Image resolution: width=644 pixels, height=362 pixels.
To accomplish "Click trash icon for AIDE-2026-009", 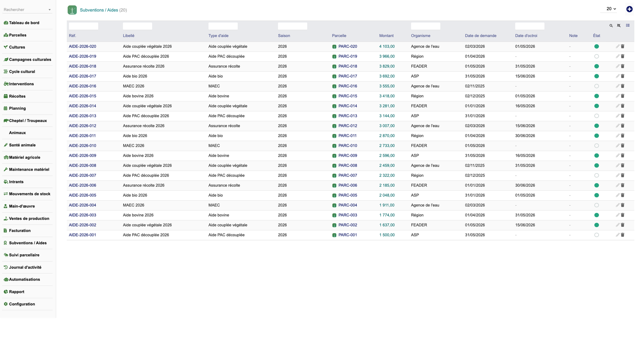I will 622,156.
